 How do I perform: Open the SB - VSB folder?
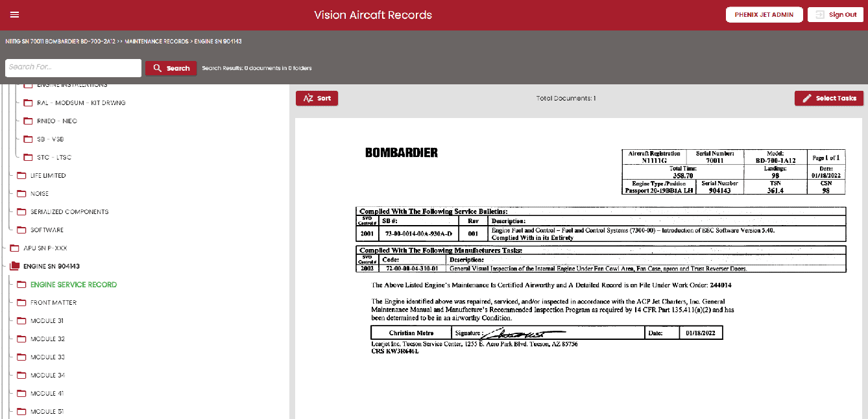pos(50,139)
